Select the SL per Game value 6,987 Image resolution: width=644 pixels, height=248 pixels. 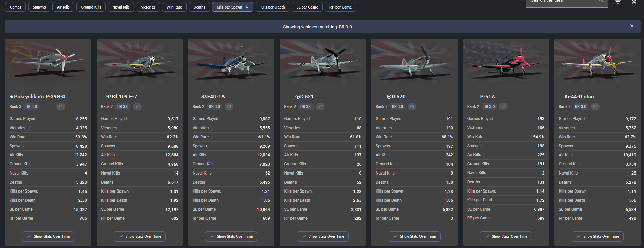point(539,209)
